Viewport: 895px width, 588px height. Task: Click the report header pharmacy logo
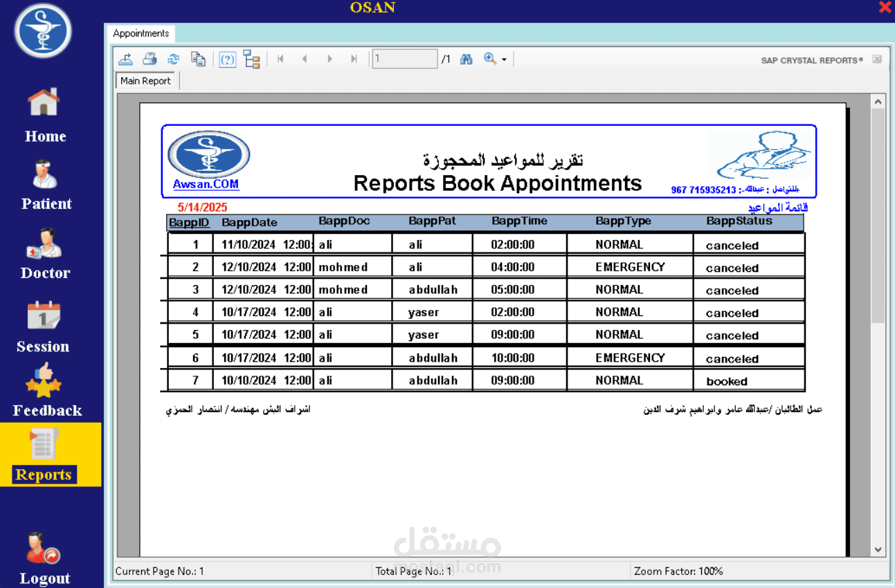click(x=208, y=154)
